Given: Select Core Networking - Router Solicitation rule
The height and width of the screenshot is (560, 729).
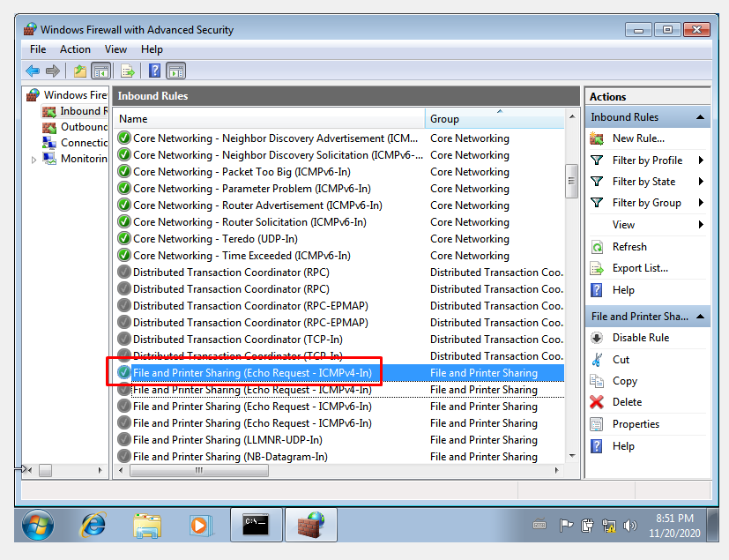Looking at the screenshot, I should pyautogui.click(x=249, y=222).
